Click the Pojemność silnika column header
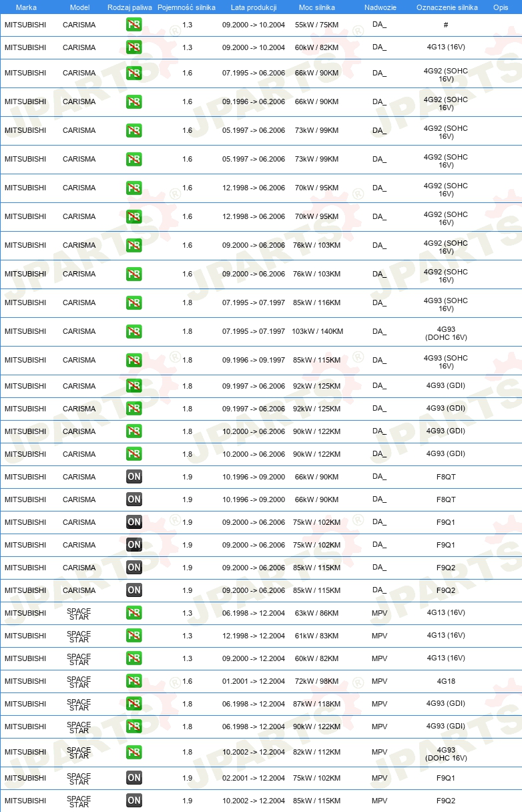The width and height of the screenshot is (522, 812). (187, 8)
